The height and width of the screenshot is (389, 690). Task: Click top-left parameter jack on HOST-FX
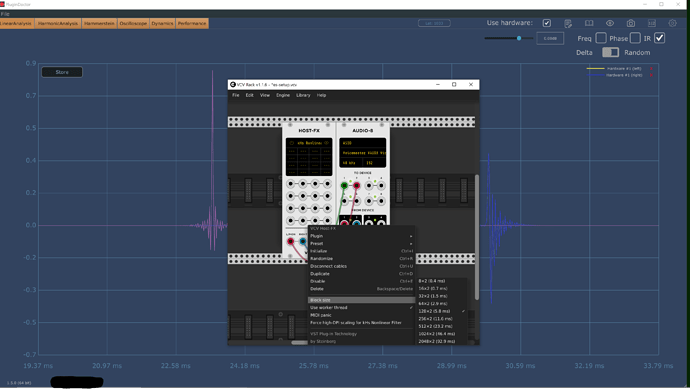click(290, 184)
